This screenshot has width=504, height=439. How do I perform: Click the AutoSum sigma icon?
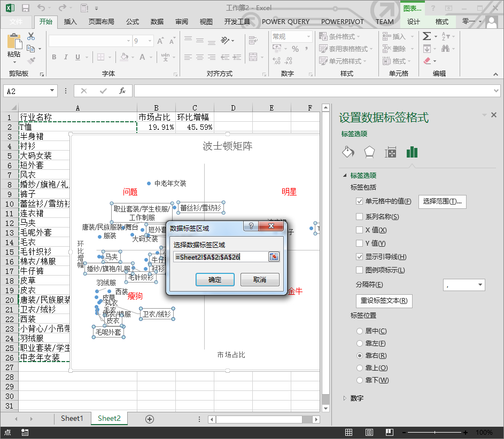coord(427,36)
